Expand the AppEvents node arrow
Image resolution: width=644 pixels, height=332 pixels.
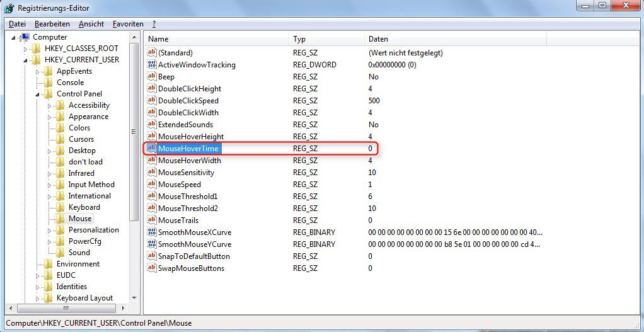pyautogui.click(x=38, y=72)
